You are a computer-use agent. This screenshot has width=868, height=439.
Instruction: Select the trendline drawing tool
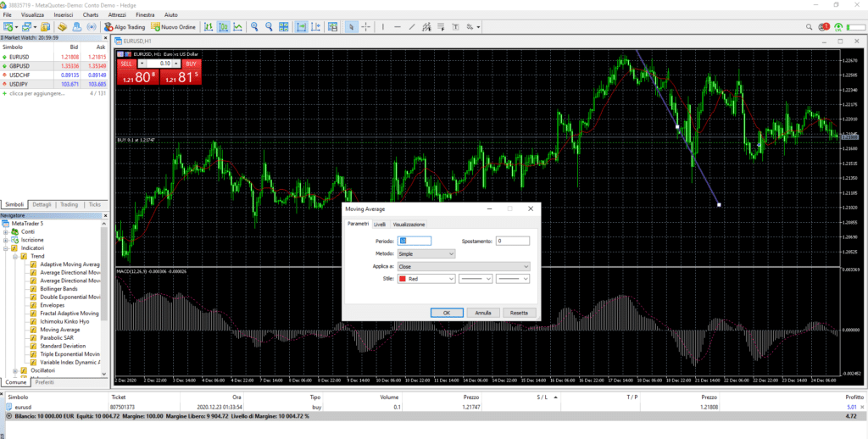tap(412, 26)
